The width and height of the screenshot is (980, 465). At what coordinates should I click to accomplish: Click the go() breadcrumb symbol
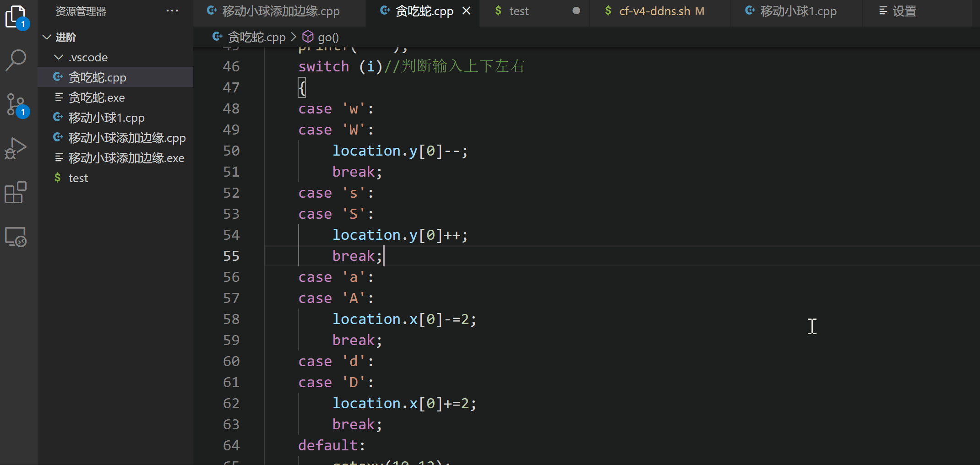[328, 38]
